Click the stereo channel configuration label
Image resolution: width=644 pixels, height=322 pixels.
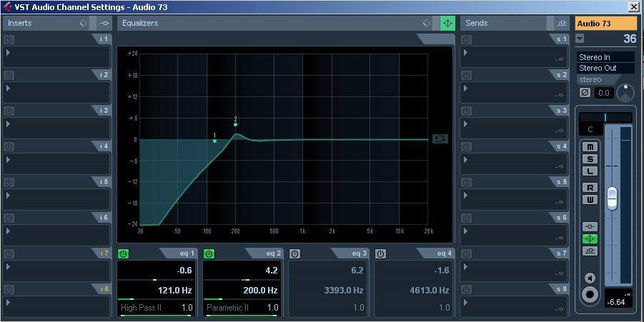pyautogui.click(x=590, y=79)
